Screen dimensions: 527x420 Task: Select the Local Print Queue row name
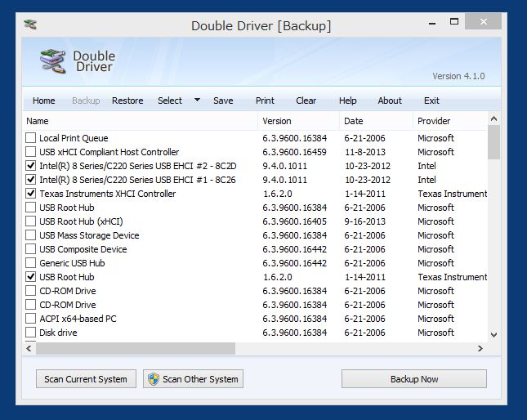click(x=74, y=138)
